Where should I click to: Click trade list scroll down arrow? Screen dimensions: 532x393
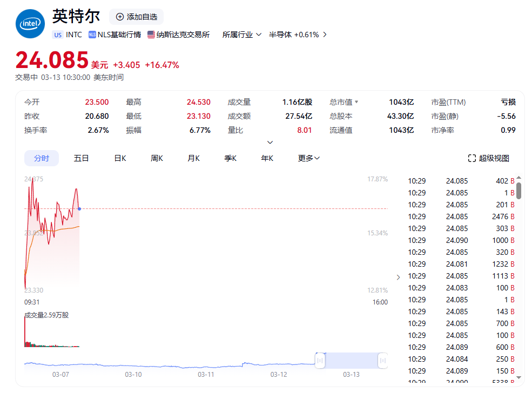[x=519, y=377]
